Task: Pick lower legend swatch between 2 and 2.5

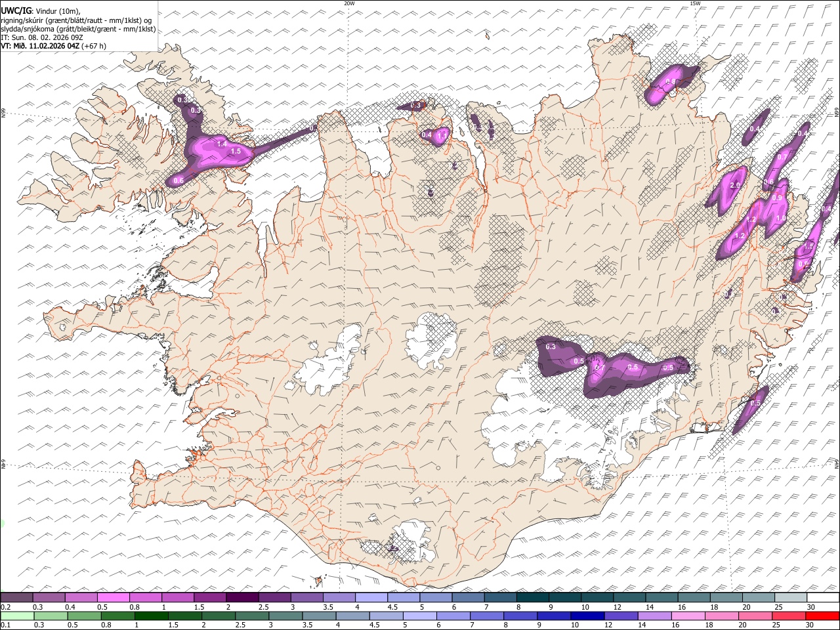Action: tap(218, 616)
